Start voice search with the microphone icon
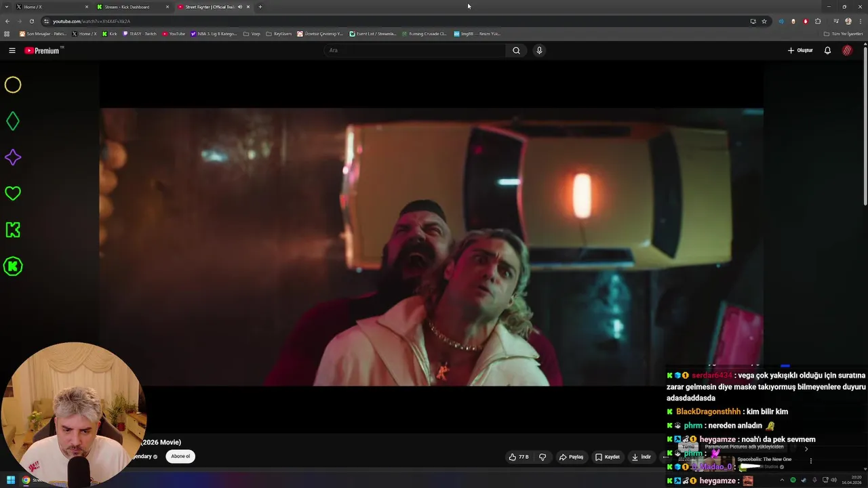 click(539, 50)
